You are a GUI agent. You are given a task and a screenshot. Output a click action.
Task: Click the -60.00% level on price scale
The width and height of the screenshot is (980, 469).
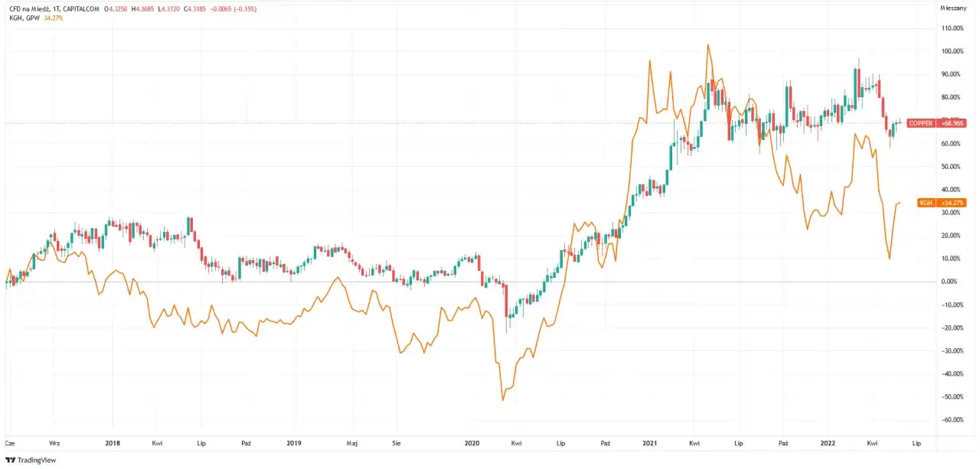click(x=952, y=420)
